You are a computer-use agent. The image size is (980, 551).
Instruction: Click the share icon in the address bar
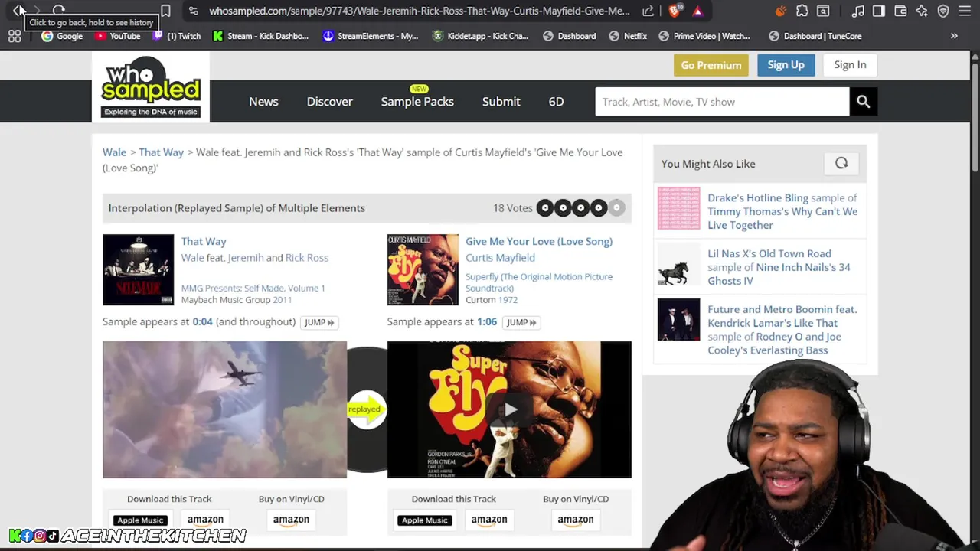(648, 11)
